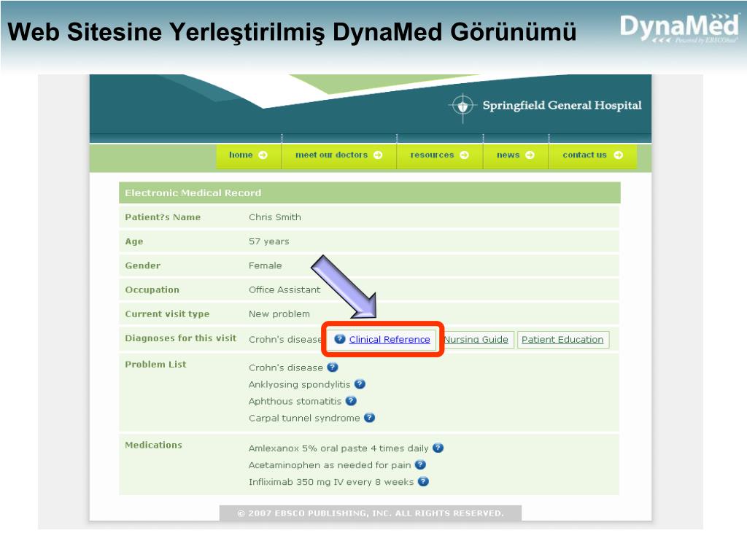This screenshot has height=560, width=747.
Task: Open the Patient Education link
Action: pos(562,339)
